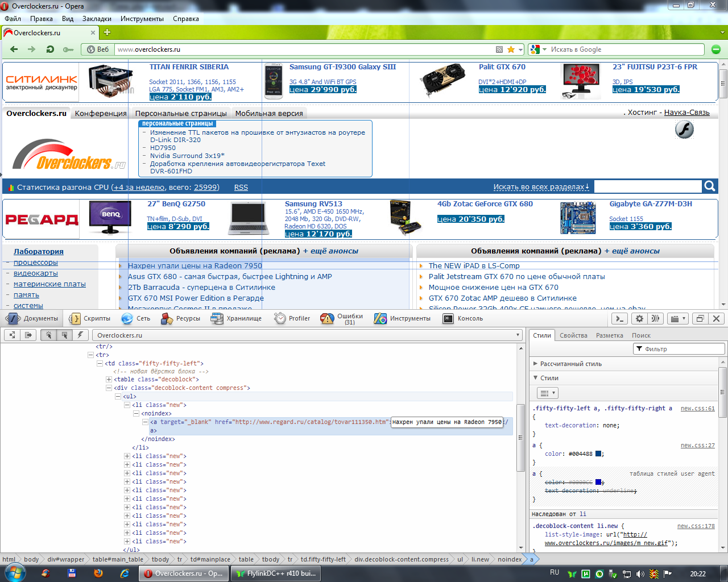The height and width of the screenshot is (582, 728).
Task: Click the #004488 color swatch
Action: point(598,454)
